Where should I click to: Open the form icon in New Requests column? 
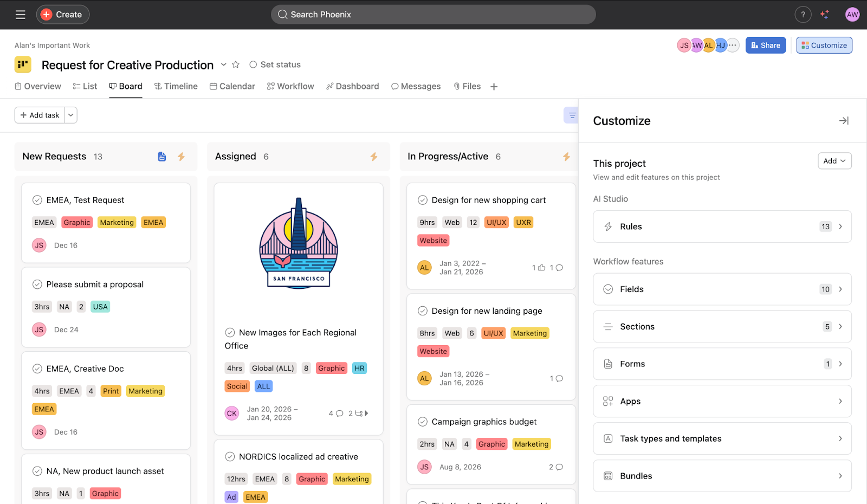(161, 157)
